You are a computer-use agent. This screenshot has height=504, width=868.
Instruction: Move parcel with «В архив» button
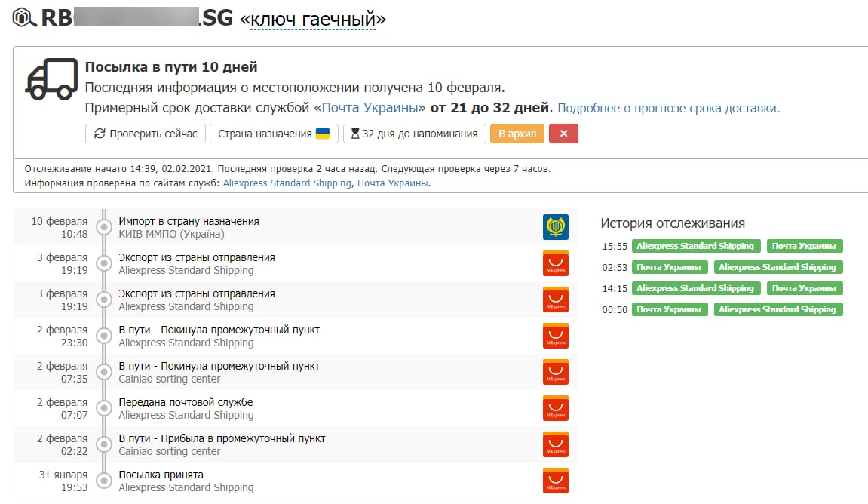517,134
